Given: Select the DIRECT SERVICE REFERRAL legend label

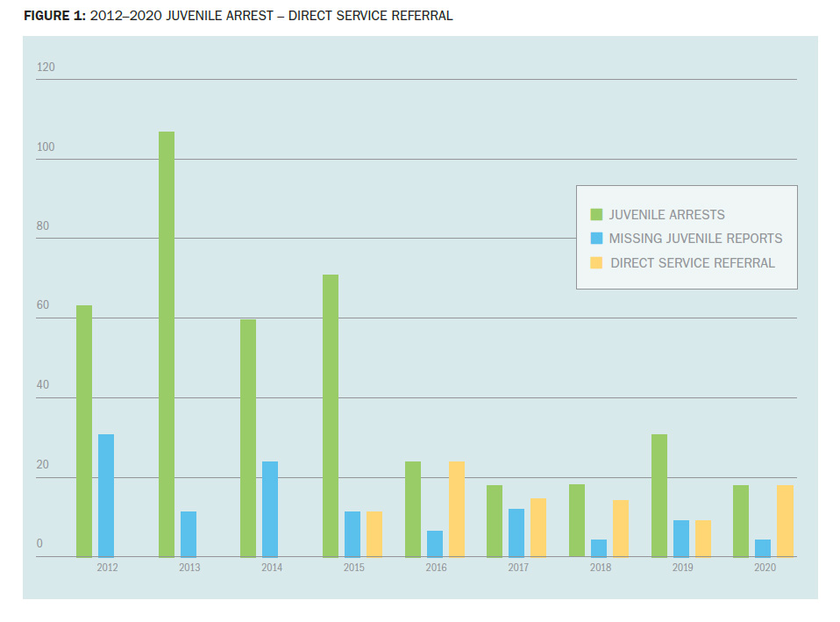Looking at the screenshot, I should point(693,263).
